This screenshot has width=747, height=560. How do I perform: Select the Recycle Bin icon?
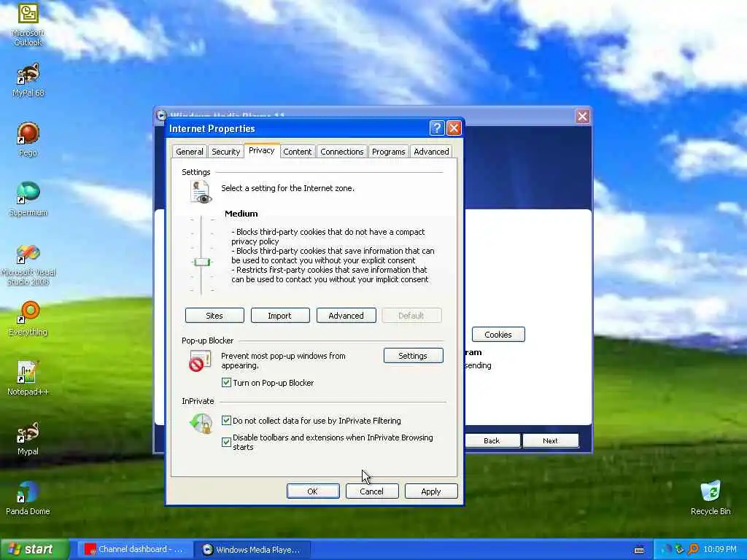click(711, 498)
